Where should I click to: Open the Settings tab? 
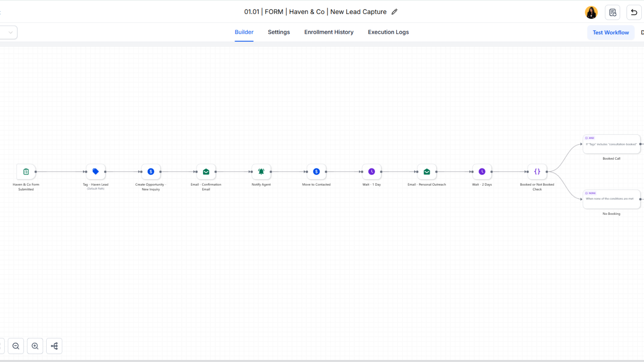pyautogui.click(x=279, y=32)
